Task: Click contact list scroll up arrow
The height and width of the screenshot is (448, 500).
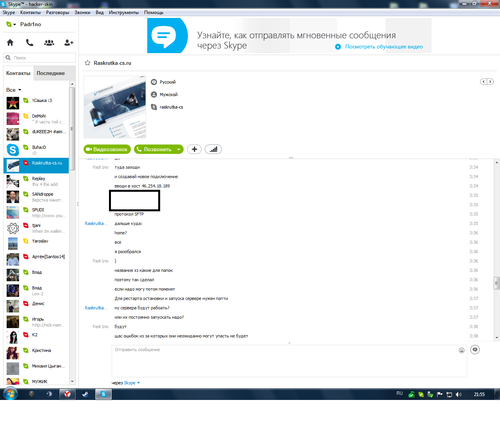Action: coord(72,84)
